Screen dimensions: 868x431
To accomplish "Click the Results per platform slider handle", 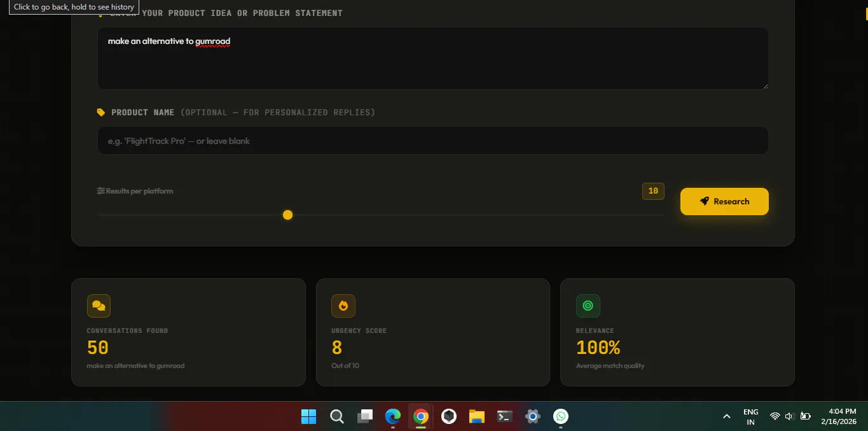I will tap(287, 215).
